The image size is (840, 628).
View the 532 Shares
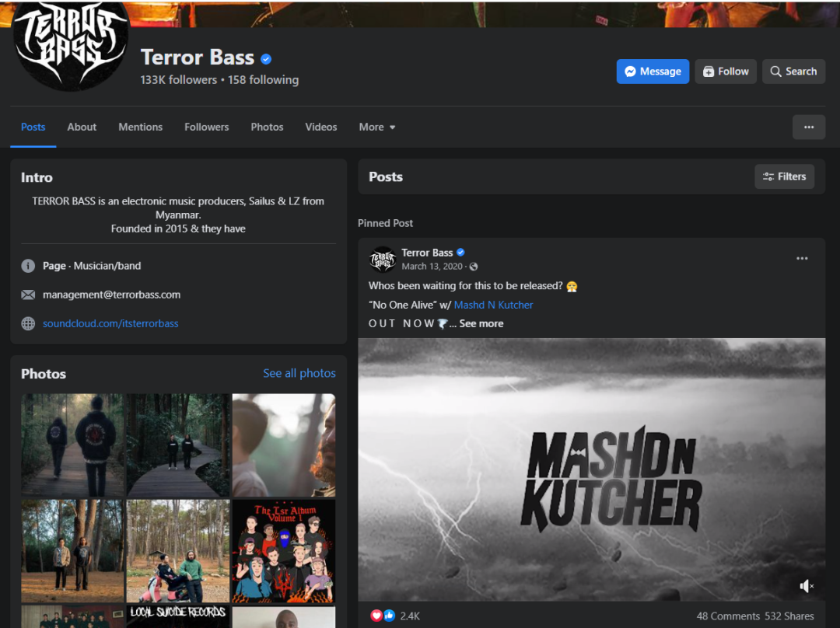click(x=789, y=616)
